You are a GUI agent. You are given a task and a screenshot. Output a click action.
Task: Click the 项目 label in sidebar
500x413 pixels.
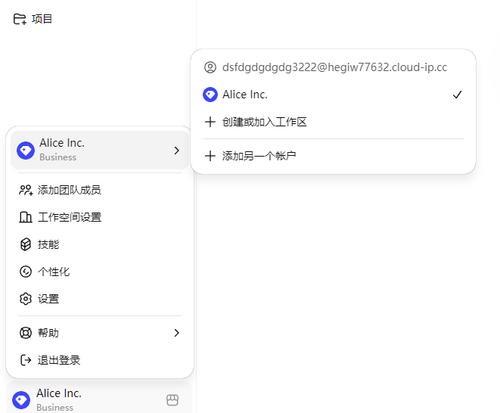click(x=42, y=19)
